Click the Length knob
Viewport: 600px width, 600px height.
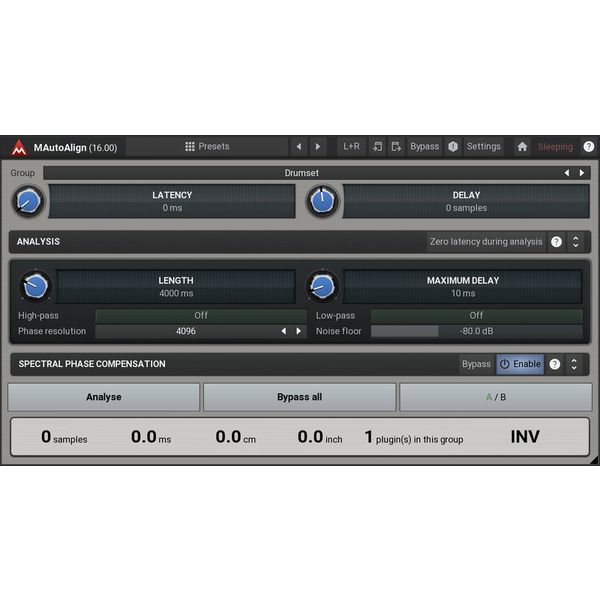point(35,287)
